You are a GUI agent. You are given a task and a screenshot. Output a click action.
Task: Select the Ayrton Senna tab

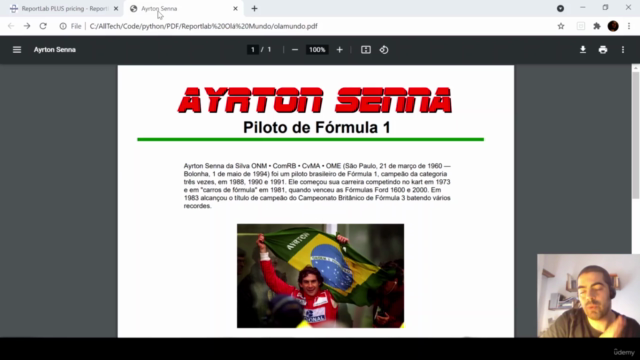click(183, 9)
